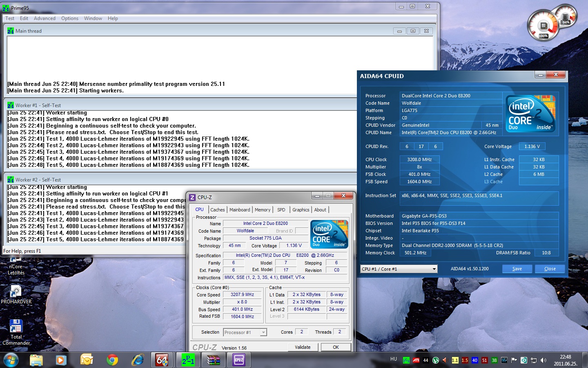Click the OK button in CPU-Z
Screen dimensions: 588x368
click(x=336, y=347)
